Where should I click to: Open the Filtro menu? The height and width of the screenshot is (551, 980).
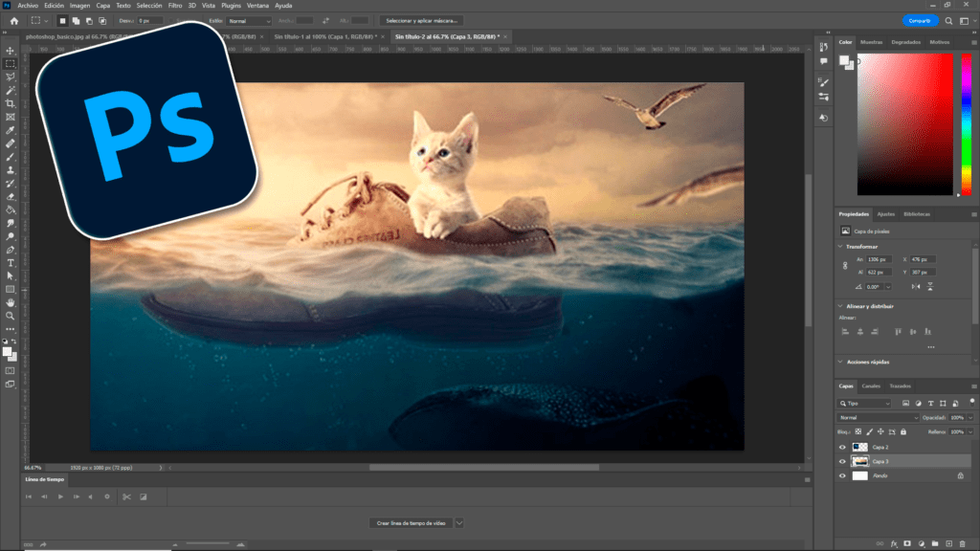click(x=175, y=6)
